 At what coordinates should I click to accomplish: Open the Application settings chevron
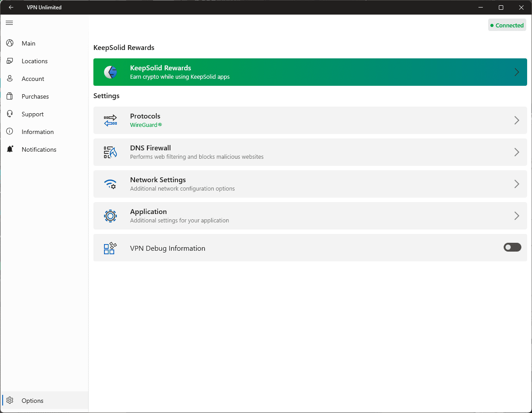pyautogui.click(x=517, y=216)
